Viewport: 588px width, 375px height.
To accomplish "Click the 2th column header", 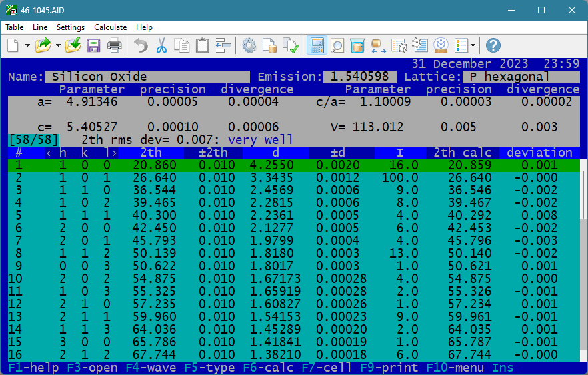I will (x=151, y=153).
